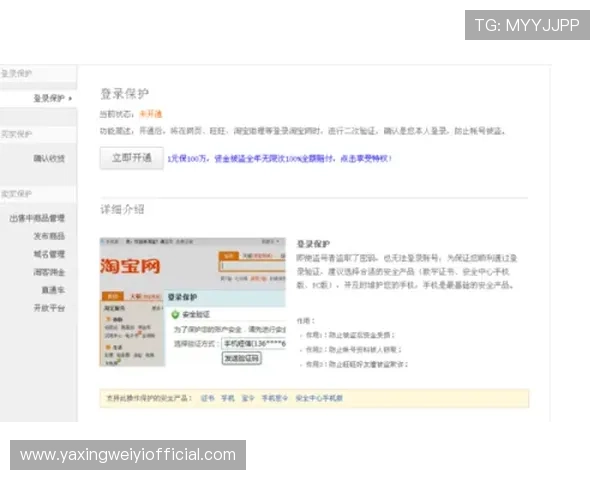Select 登录保护 item with arrow in sidebar
This screenshot has height=480, width=600.
[52, 98]
